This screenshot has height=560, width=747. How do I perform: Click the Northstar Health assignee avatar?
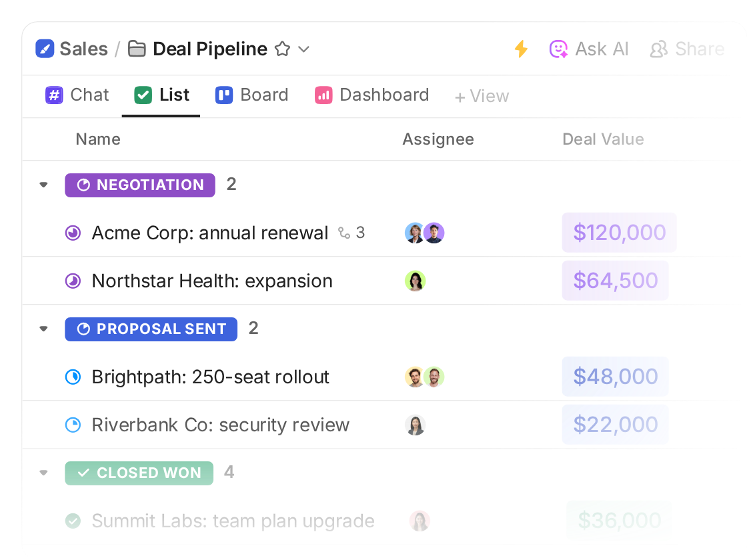click(415, 281)
